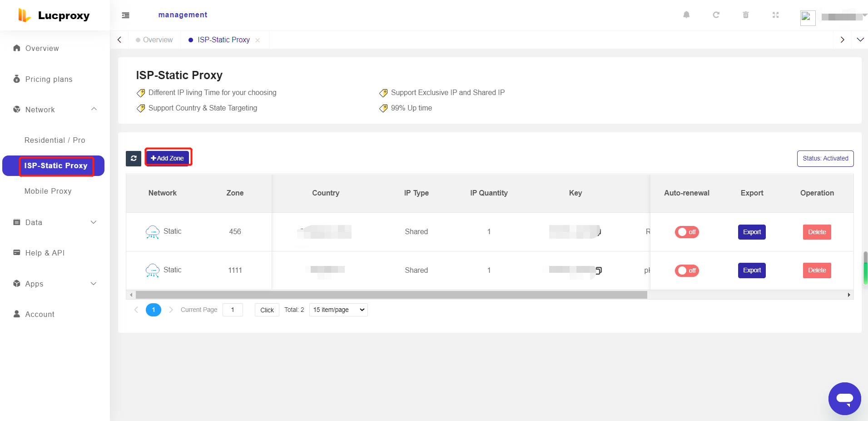
Task: Click the management breadcrumb
Action: [183, 15]
